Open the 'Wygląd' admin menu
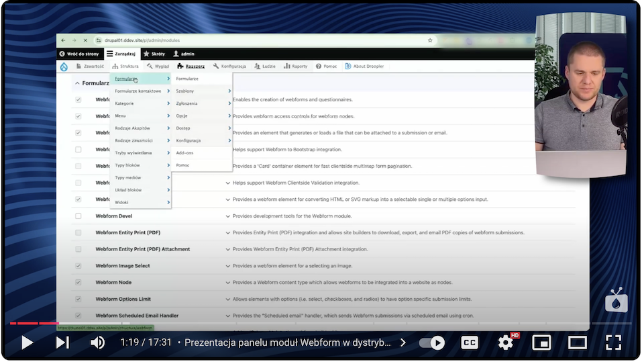Viewport: 644px width, 362px height. click(158, 66)
